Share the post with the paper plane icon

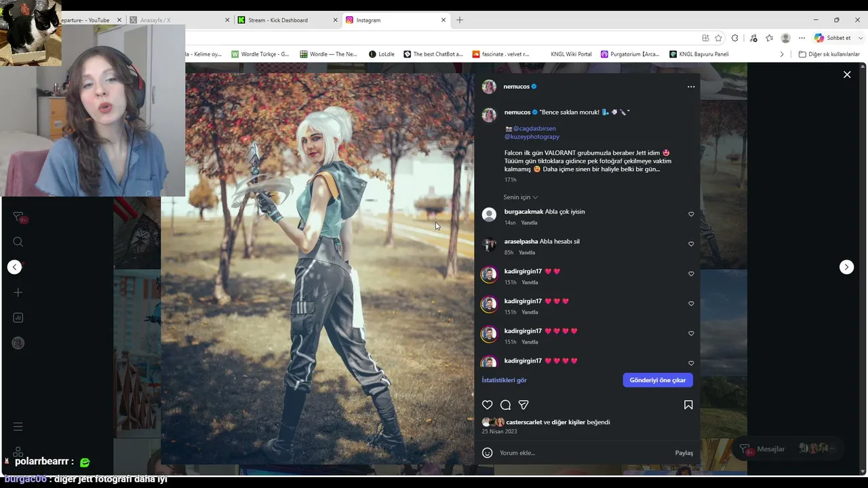point(524,405)
